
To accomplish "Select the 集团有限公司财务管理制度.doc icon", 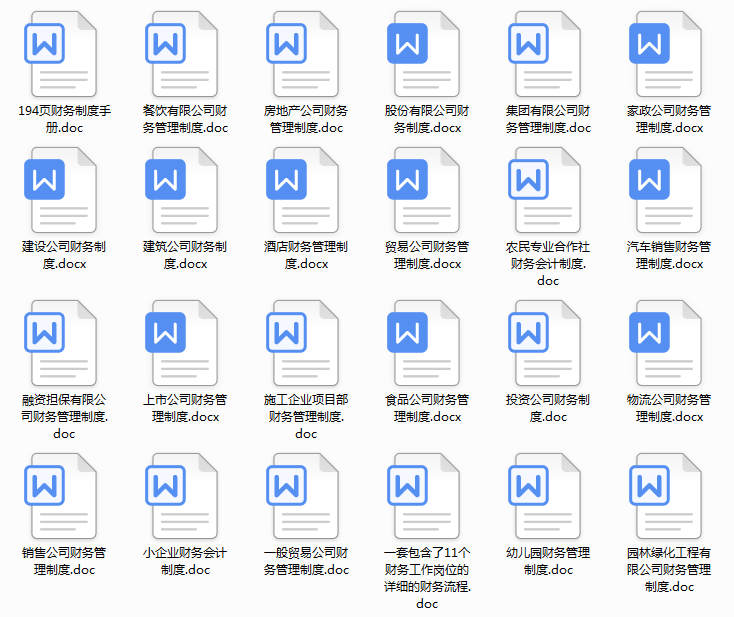I will coord(544,54).
